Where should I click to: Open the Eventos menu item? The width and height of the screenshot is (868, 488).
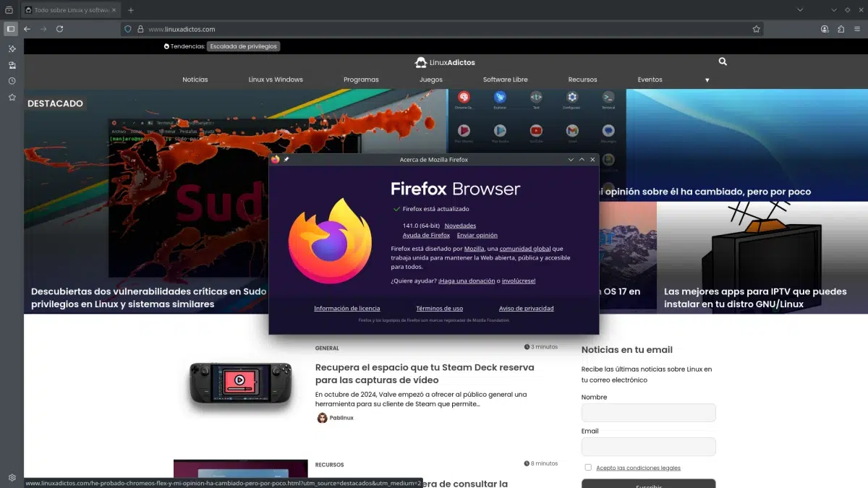(x=650, y=80)
